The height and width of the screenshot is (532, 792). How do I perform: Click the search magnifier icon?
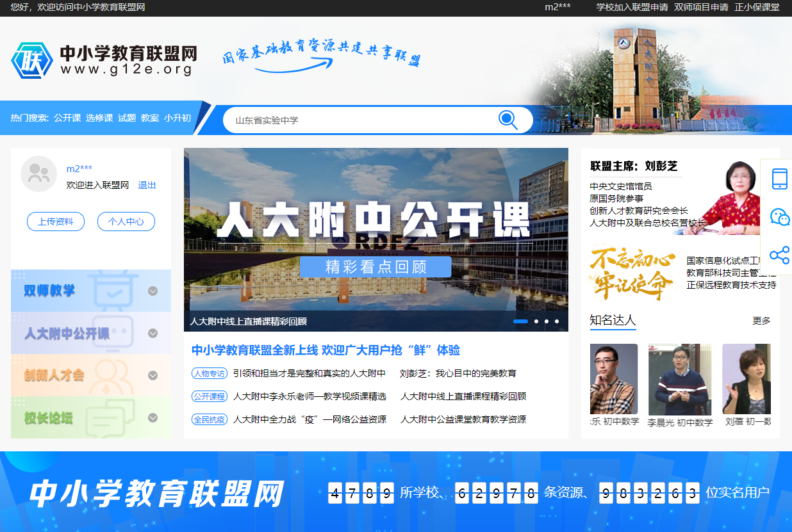pos(508,120)
